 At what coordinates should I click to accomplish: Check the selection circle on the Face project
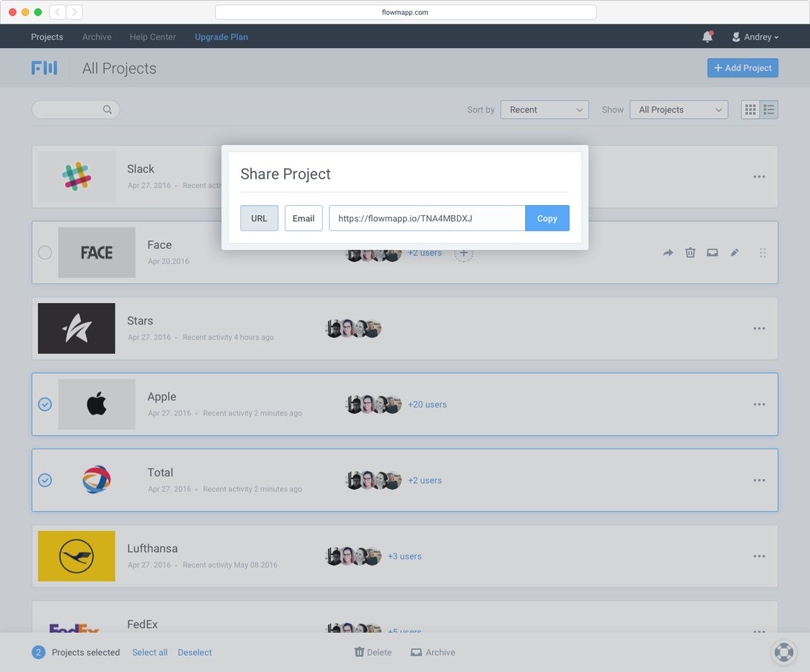45,252
